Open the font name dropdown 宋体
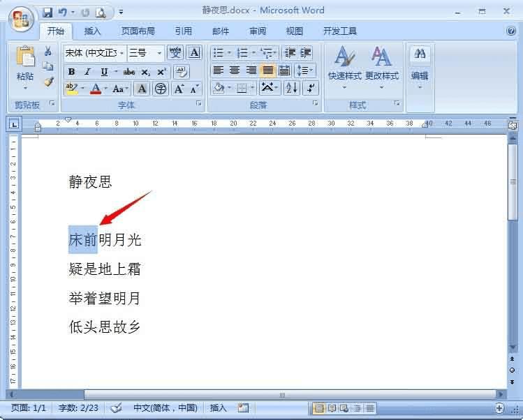Viewport: 523px width, 420px height. (95, 52)
